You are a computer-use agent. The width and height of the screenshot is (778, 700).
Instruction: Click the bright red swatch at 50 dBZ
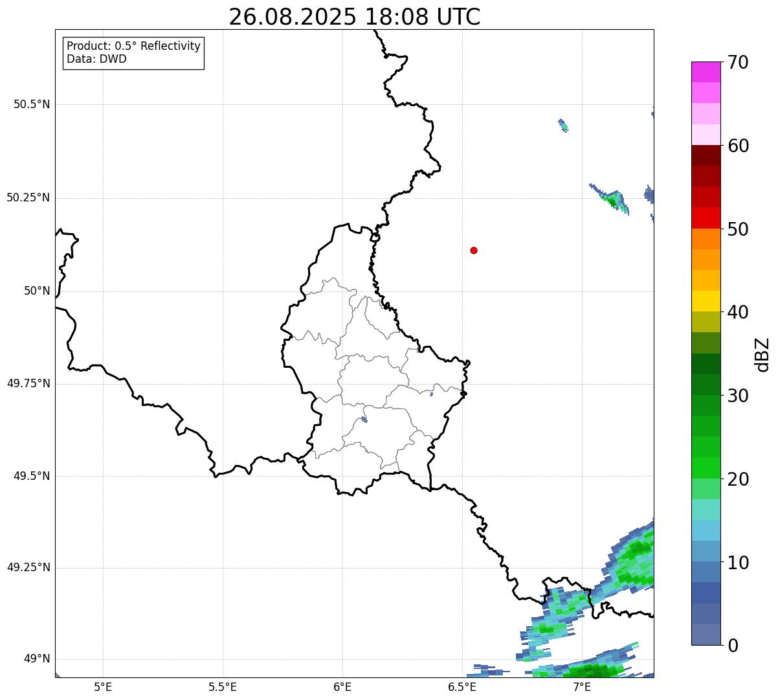pyautogui.click(x=706, y=218)
